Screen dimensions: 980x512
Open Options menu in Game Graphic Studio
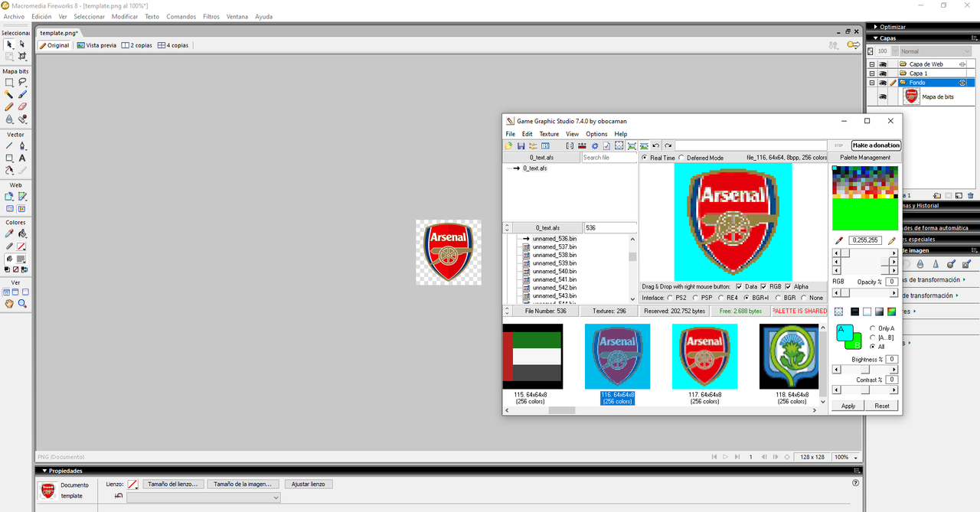[x=596, y=134]
